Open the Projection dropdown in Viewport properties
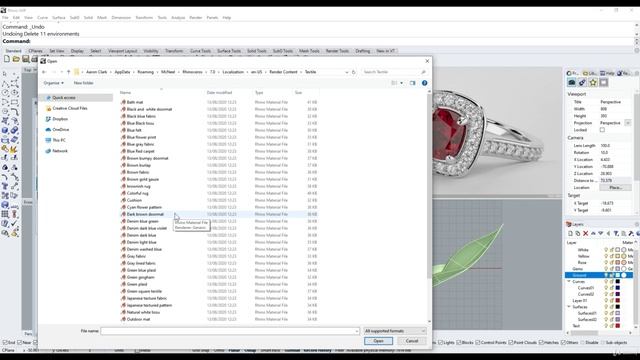Image resolution: width=640 pixels, height=360 pixels. (x=628, y=123)
